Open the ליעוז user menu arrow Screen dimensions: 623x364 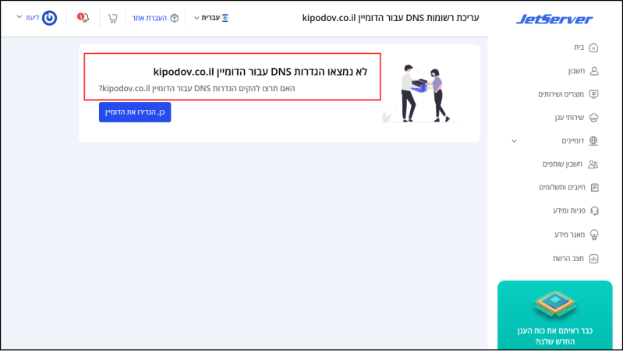click(x=19, y=17)
